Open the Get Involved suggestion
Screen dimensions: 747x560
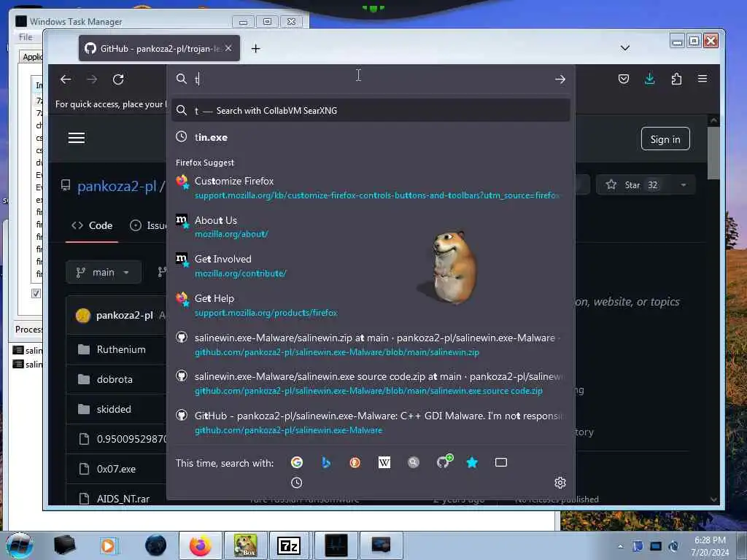(x=371, y=265)
